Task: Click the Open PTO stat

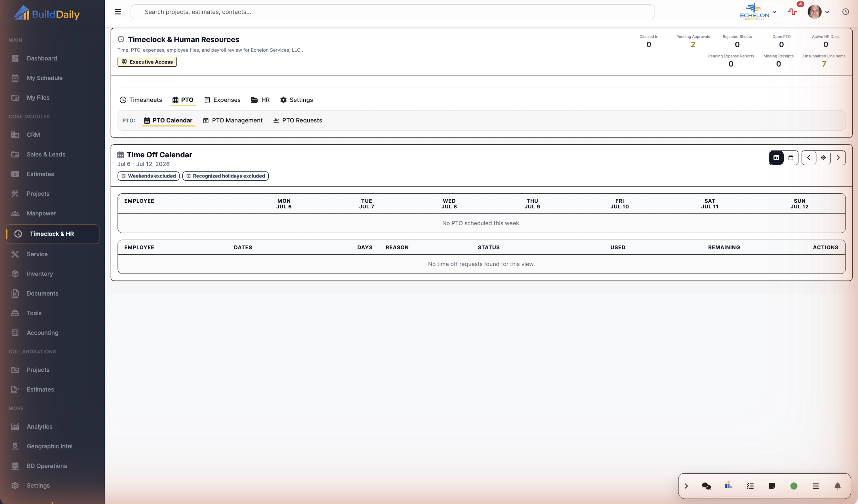Action: [781, 41]
